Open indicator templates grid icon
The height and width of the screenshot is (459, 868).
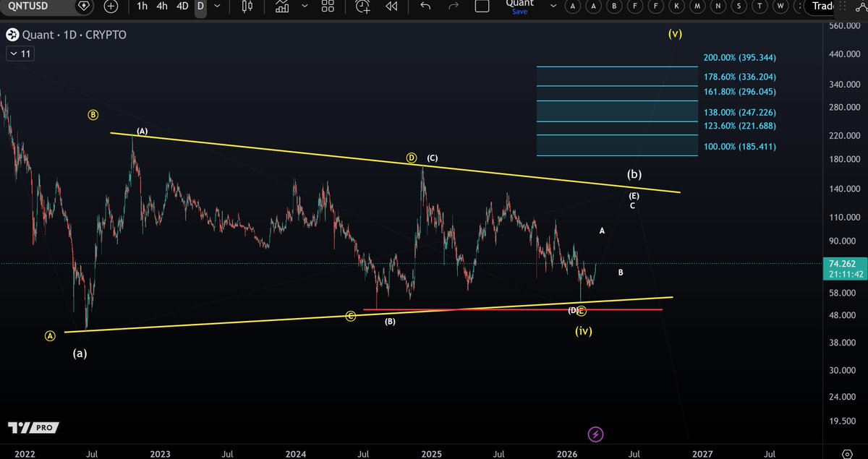point(328,6)
